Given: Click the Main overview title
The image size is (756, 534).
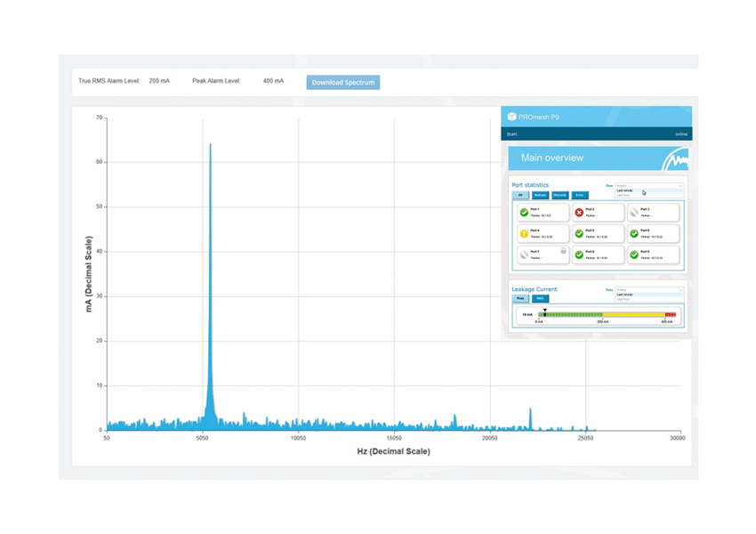Looking at the screenshot, I should coord(552,158).
